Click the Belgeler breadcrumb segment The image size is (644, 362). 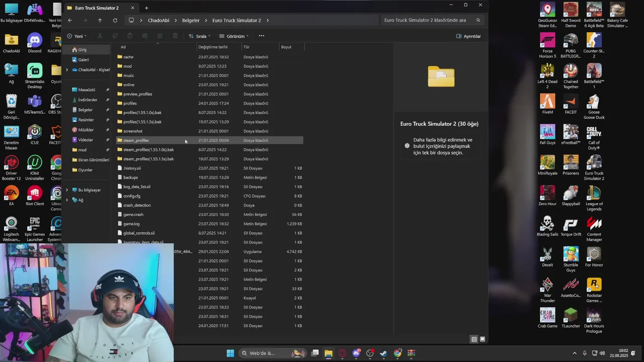[x=191, y=20]
